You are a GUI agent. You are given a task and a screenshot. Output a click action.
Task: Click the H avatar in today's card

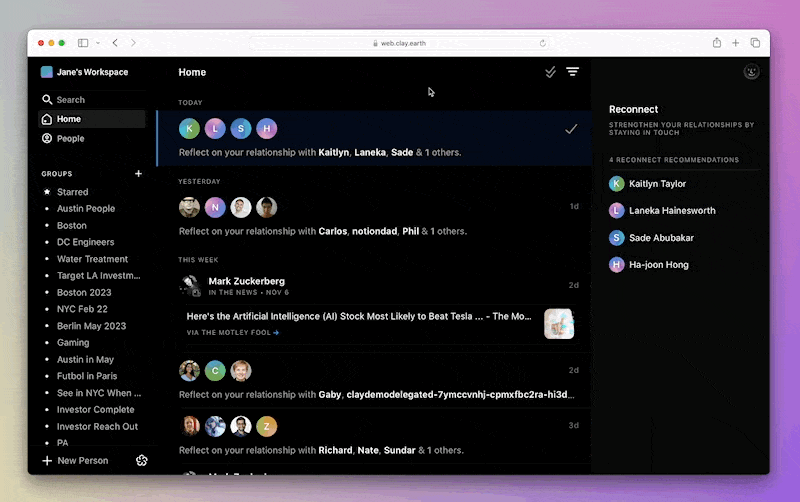click(267, 129)
